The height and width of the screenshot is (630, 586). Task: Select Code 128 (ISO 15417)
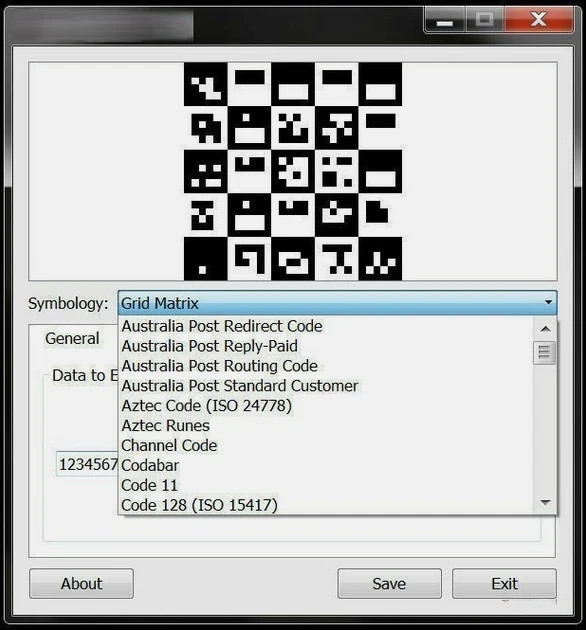pyautogui.click(x=326, y=505)
